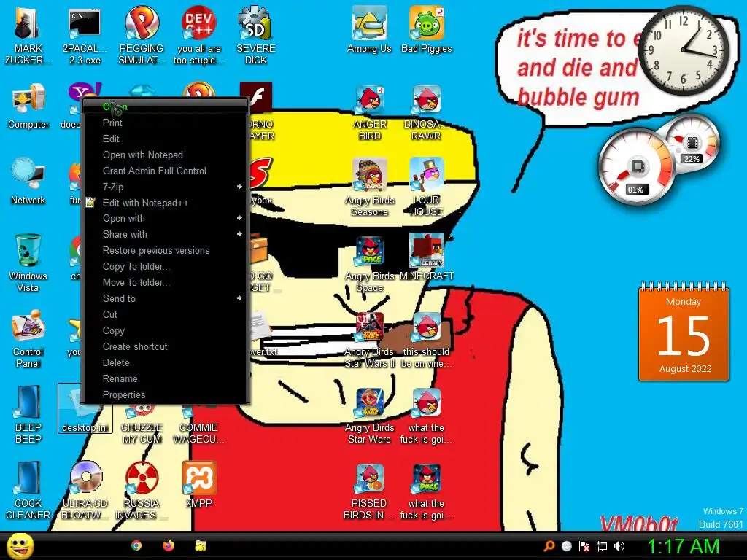The height and width of the screenshot is (560, 747).
Task: Open the COCK CLEANER icon
Action: tap(28, 491)
